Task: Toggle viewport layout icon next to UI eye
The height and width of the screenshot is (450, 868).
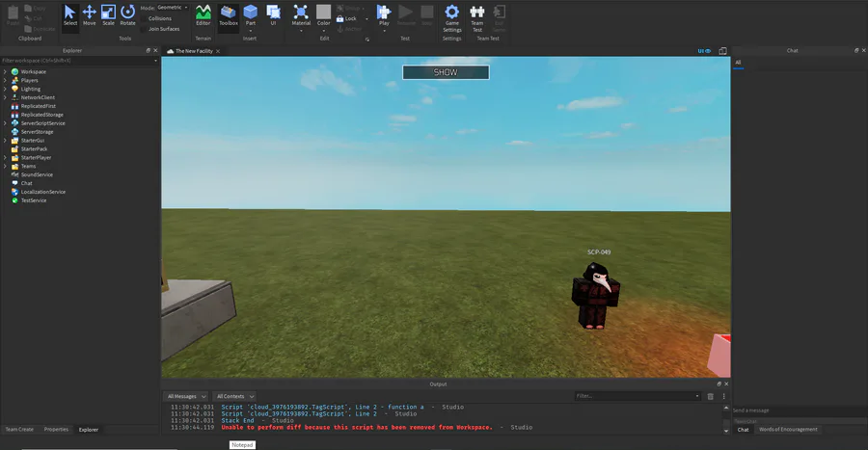Action: click(x=722, y=51)
